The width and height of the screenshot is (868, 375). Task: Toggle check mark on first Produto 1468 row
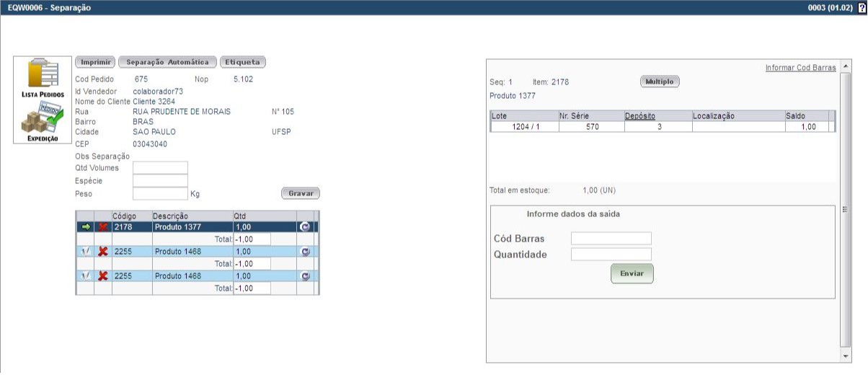click(x=86, y=252)
